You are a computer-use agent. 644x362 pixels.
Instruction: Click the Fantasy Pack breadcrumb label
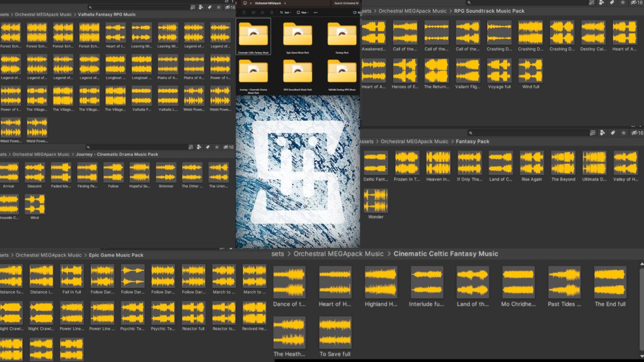point(472,141)
